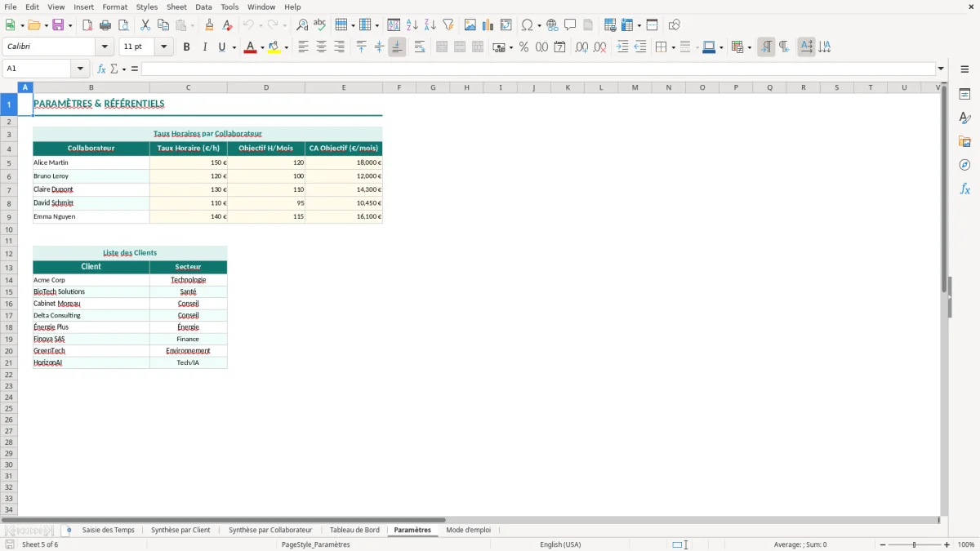Click zoom in plus button
Screen dimensions: 980x551
[947, 544]
